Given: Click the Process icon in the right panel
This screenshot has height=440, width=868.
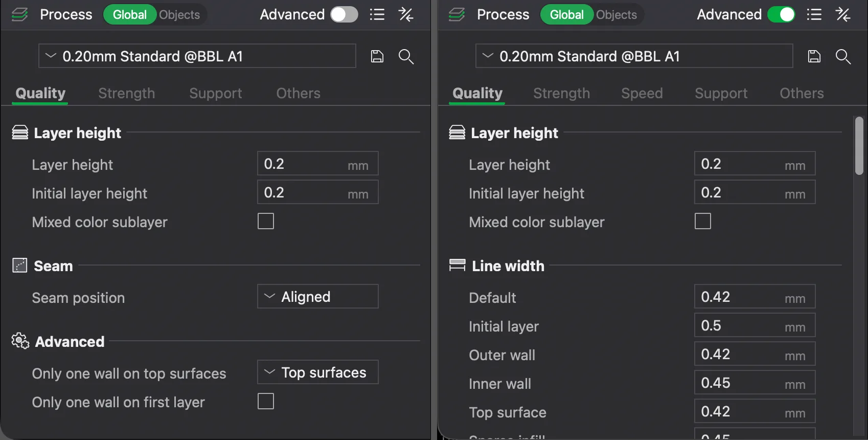Looking at the screenshot, I should pos(456,14).
